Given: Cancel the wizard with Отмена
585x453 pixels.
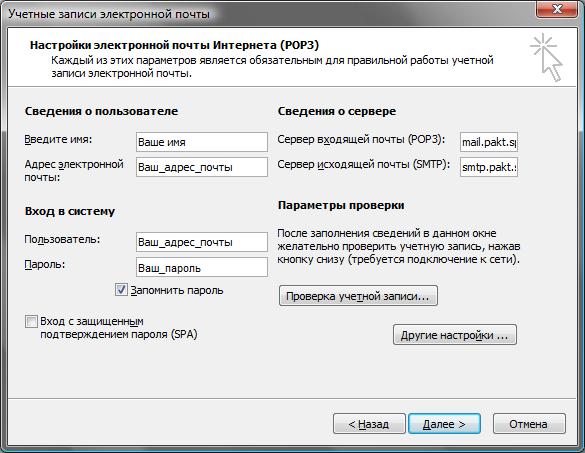Looking at the screenshot, I should click(x=529, y=424).
